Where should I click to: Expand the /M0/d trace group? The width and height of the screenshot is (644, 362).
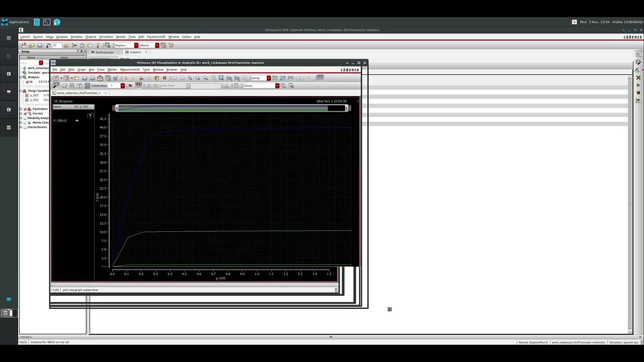pos(54,121)
